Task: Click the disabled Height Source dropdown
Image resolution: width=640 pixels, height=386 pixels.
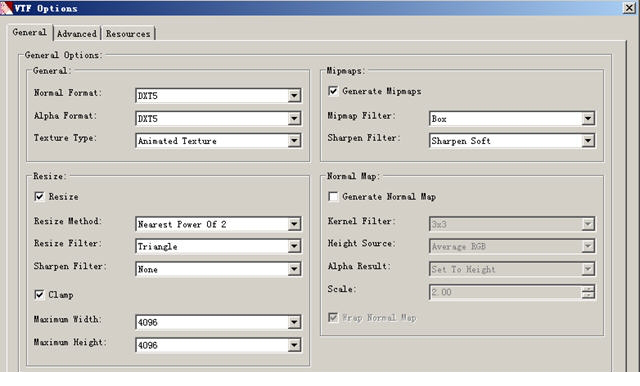Action: tap(512, 246)
